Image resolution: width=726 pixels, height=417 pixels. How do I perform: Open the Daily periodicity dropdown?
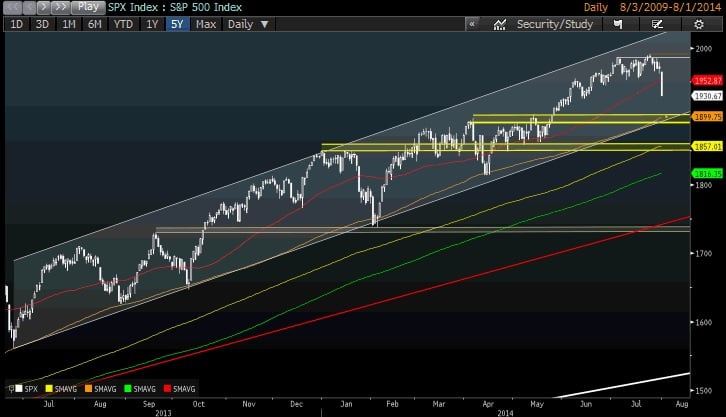click(x=248, y=24)
